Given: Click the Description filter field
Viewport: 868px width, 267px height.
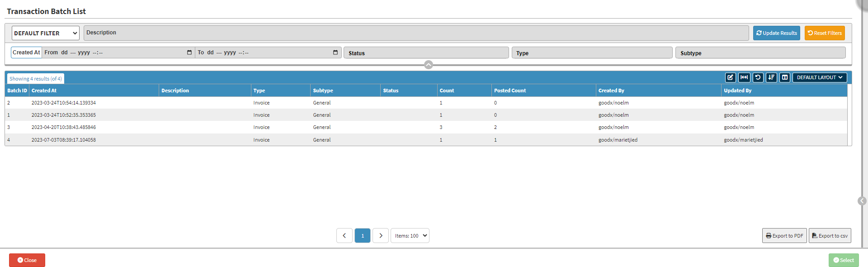Looking at the screenshot, I should pos(416,33).
